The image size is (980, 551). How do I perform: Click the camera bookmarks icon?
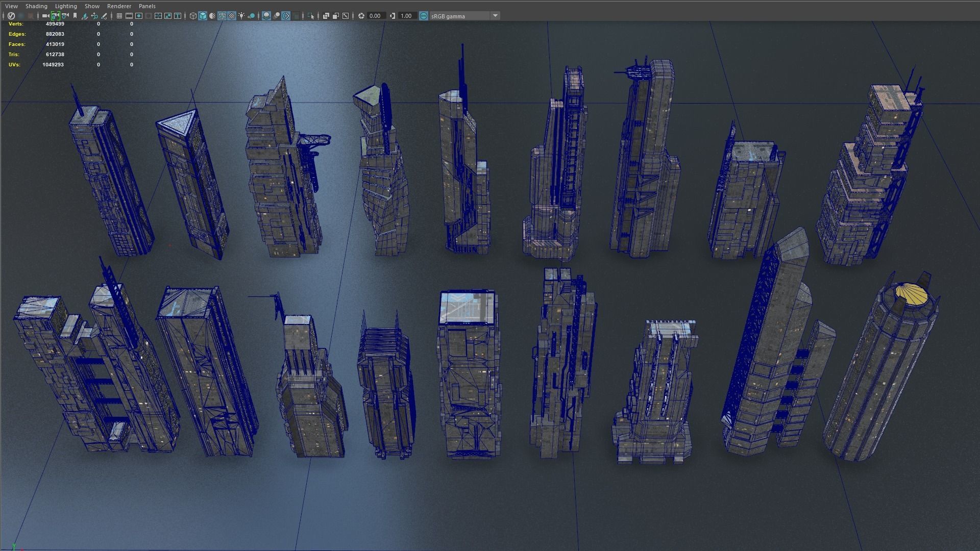(75, 16)
